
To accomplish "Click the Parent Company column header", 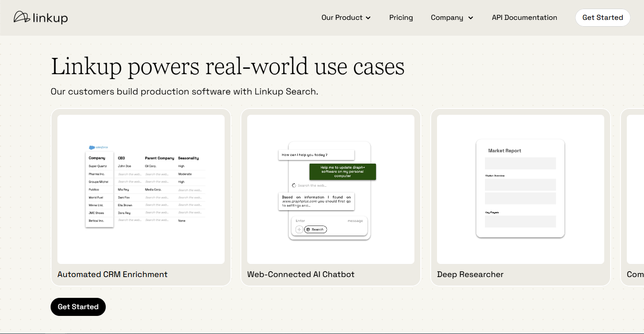I will click(x=160, y=158).
